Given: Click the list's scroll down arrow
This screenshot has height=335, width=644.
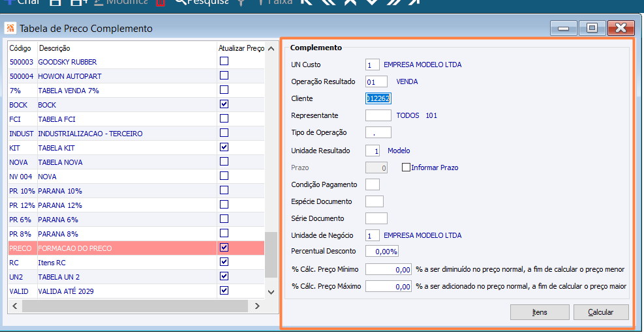Looking at the screenshot, I should click(271, 292).
